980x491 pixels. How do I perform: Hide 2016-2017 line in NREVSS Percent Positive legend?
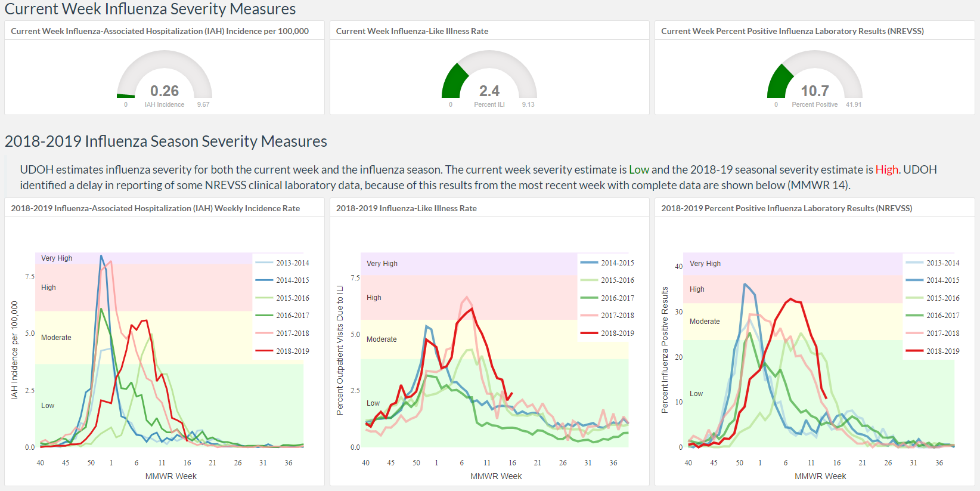coord(933,316)
